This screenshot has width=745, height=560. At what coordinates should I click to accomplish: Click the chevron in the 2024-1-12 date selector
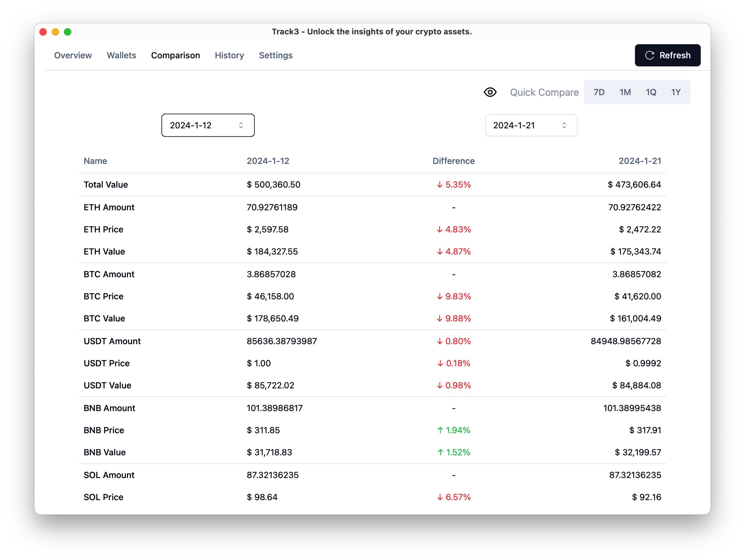coord(241,126)
